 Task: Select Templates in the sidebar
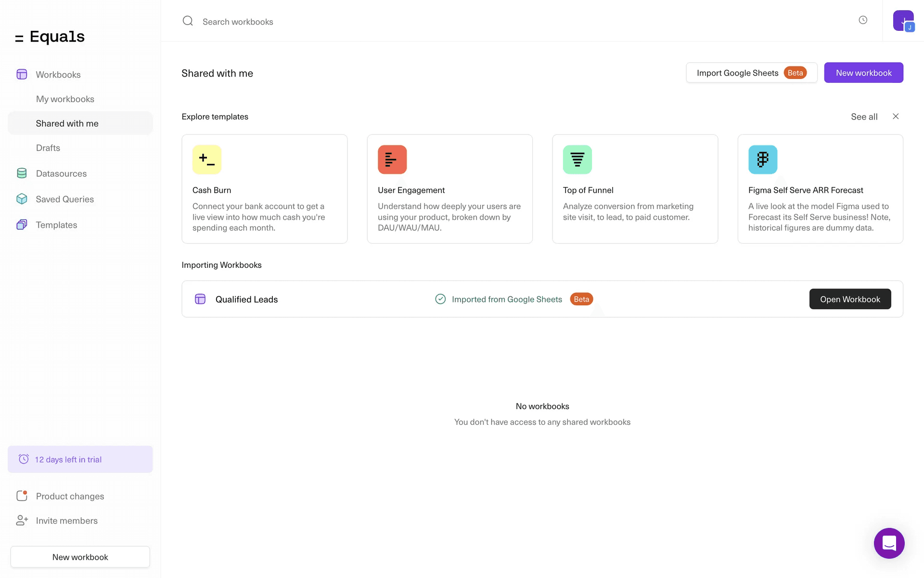pyautogui.click(x=56, y=225)
